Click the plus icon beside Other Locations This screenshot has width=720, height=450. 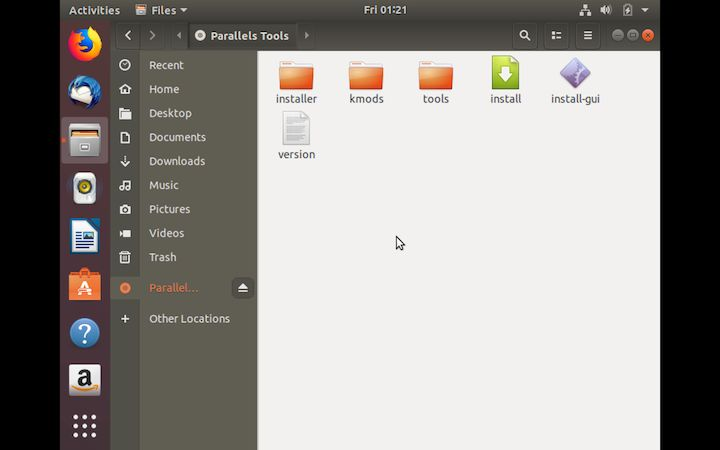coord(125,319)
